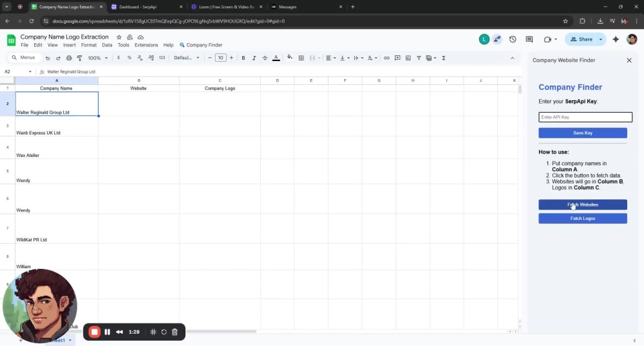Open the Format menu
The width and height of the screenshot is (644, 346).
(x=89, y=45)
